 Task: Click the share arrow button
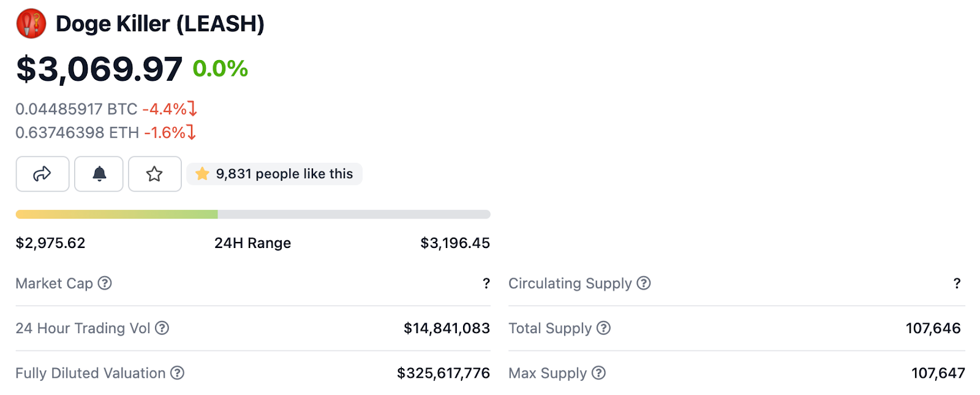(x=42, y=174)
